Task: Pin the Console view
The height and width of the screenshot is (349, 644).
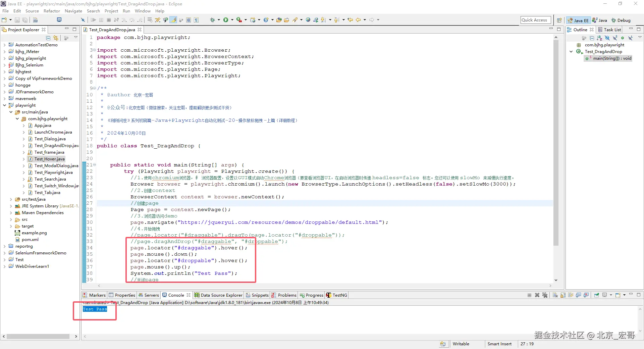Action: [x=596, y=295]
